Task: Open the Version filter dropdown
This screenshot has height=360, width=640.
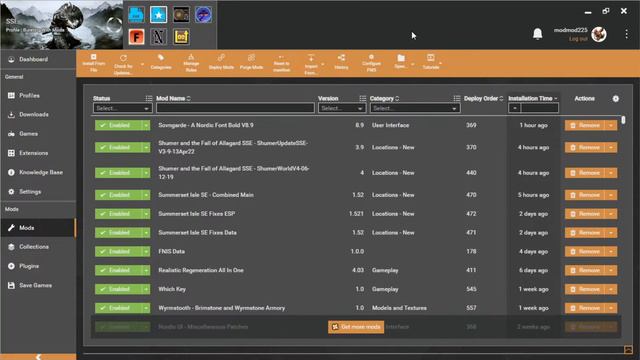Action: pos(342,108)
